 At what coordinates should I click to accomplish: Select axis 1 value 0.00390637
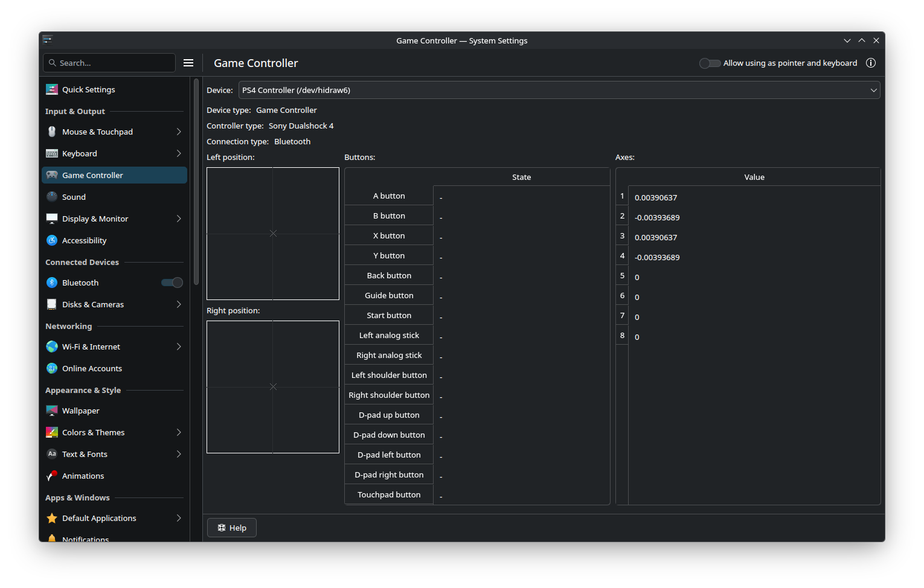tap(656, 197)
